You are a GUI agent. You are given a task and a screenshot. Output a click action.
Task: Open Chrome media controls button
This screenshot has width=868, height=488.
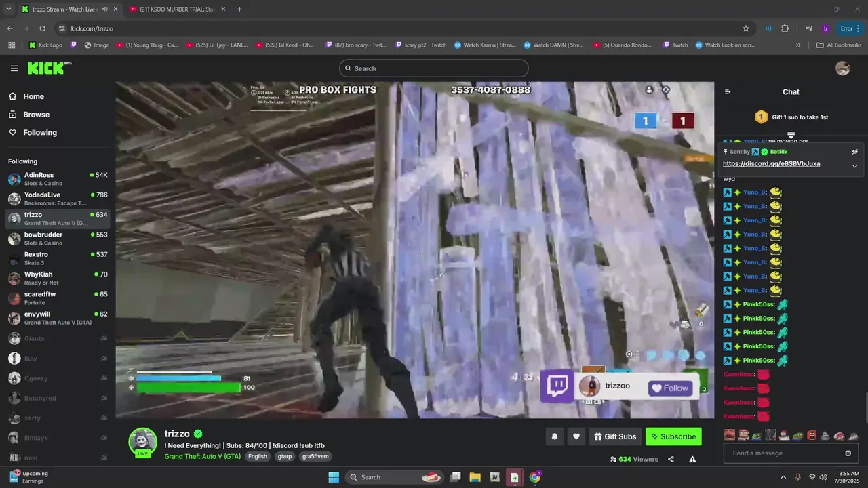(810, 28)
